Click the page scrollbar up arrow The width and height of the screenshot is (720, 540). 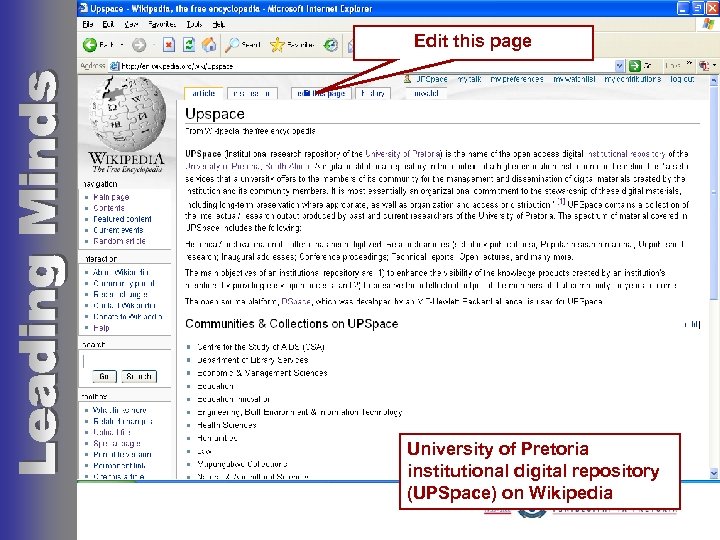(714, 80)
